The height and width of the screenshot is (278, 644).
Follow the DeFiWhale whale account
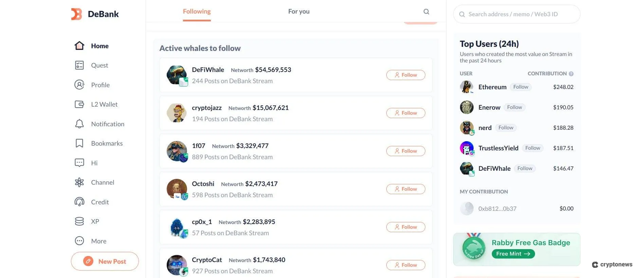pyautogui.click(x=406, y=75)
